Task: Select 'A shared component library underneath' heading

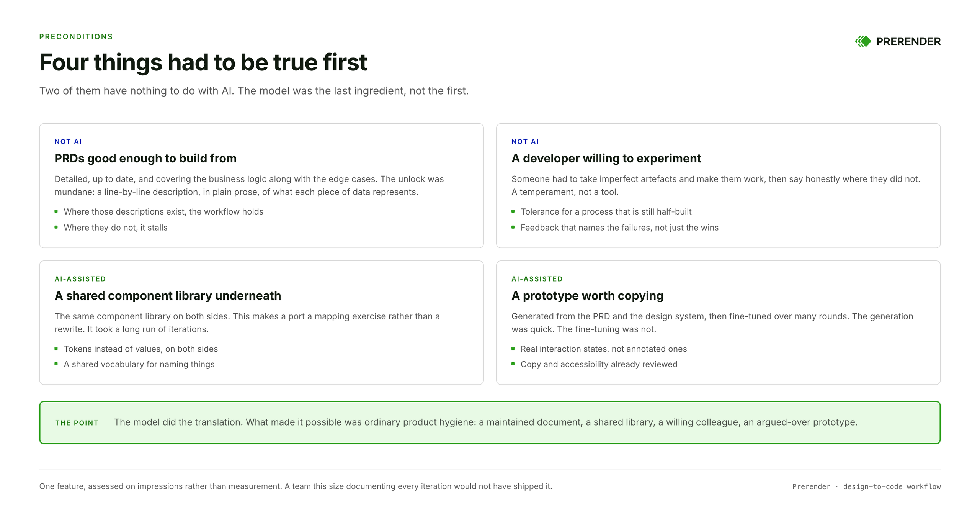Action: 168,296
